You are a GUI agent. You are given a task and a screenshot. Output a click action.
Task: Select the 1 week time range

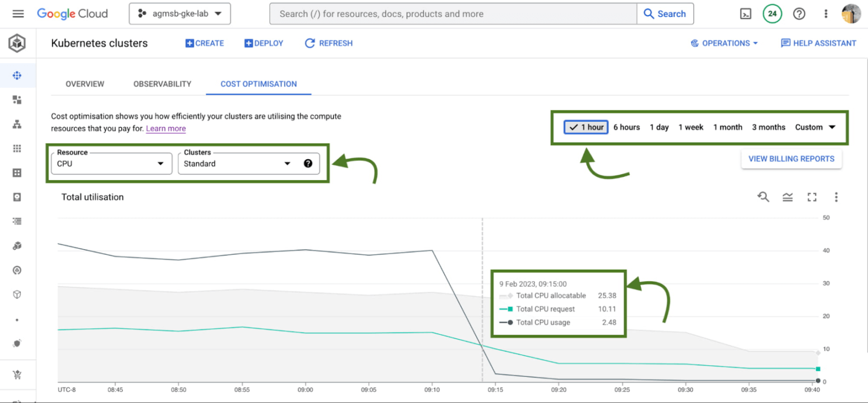tap(691, 127)
